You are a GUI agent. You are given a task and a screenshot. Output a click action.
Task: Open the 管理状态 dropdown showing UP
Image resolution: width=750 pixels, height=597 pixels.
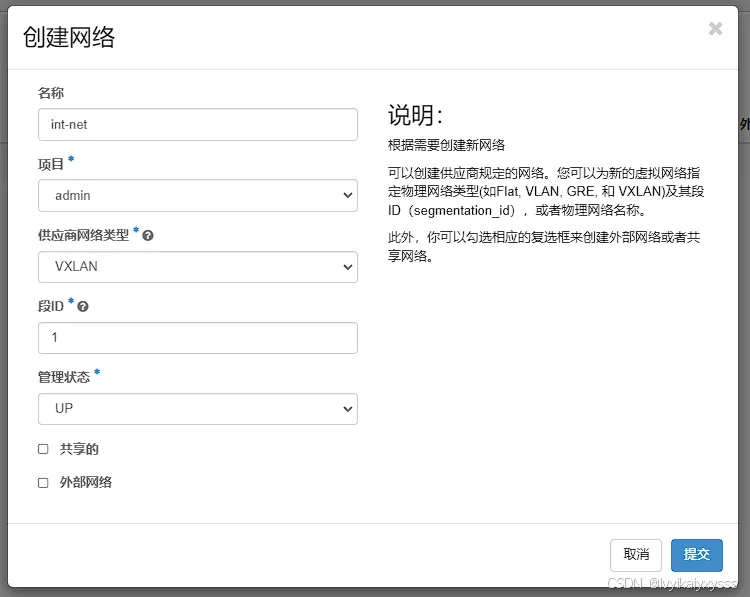[198, 409]
